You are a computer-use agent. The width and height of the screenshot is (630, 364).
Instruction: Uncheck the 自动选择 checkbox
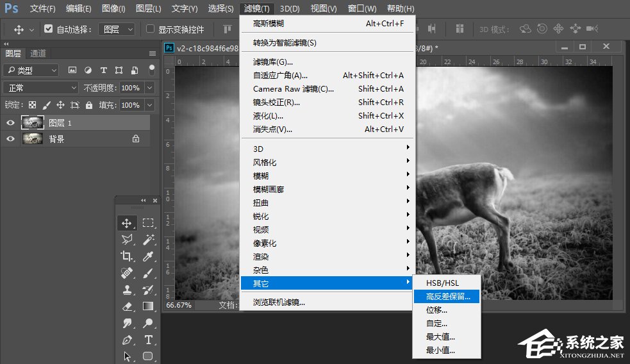(x=49, y=29)
